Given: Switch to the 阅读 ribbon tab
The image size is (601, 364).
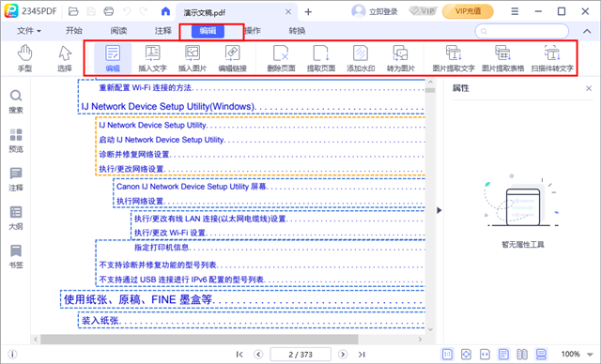Looking at the screenshot, I should click(118, 31).
